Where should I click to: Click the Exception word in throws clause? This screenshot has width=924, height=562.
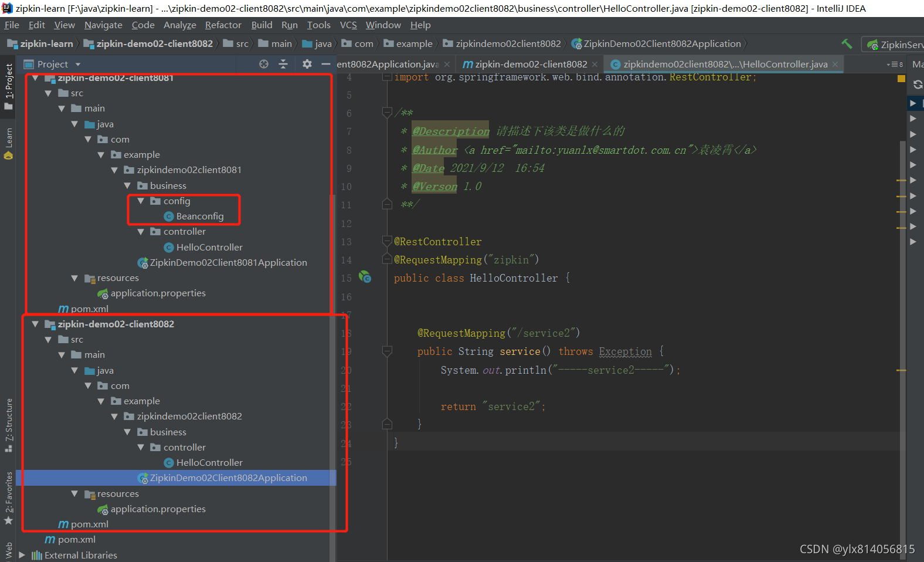(x=626, y=351)
